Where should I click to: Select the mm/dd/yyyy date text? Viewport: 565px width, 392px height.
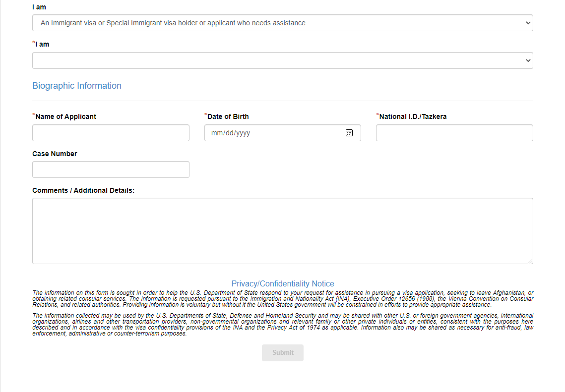[231, 133]
